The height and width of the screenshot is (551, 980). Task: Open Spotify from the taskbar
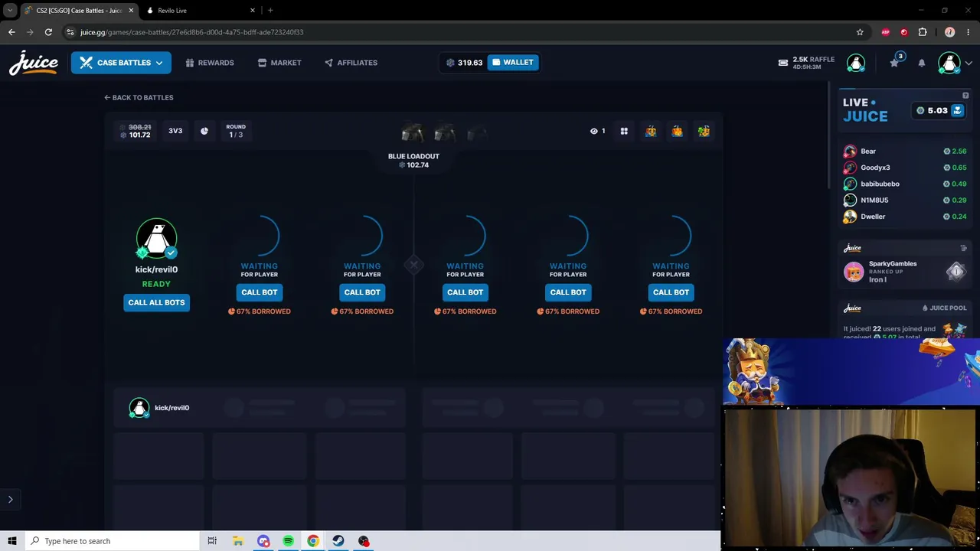[x=288, y=541]
